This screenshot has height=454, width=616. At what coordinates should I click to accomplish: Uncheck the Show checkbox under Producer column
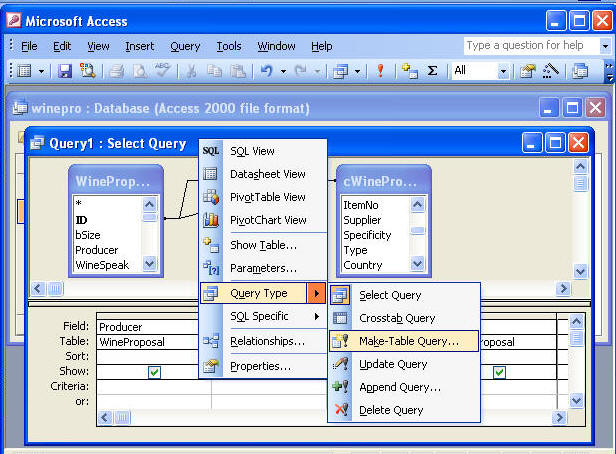click(x=154, y=372)
